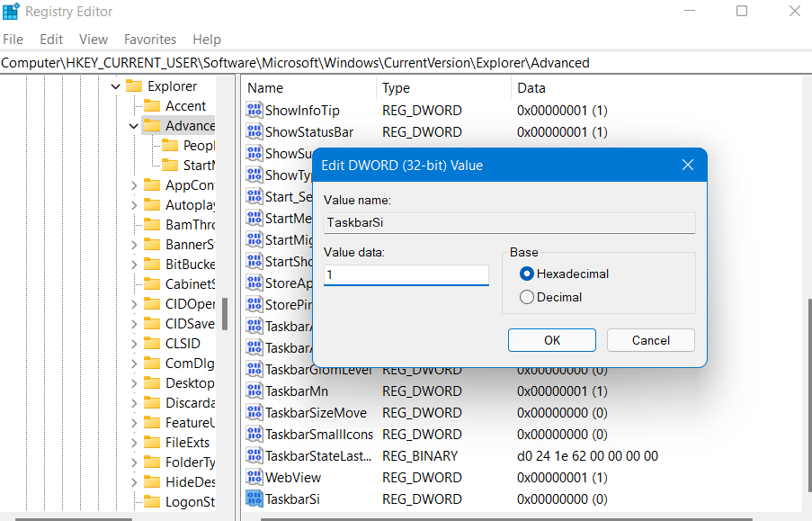Click the WebView DWORD value icon
Viewport: 812px width, 521px height.
254,477
